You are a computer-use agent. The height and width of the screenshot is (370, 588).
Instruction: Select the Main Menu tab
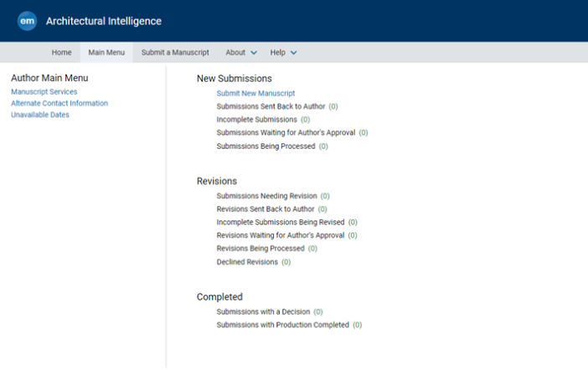point(106,53)
